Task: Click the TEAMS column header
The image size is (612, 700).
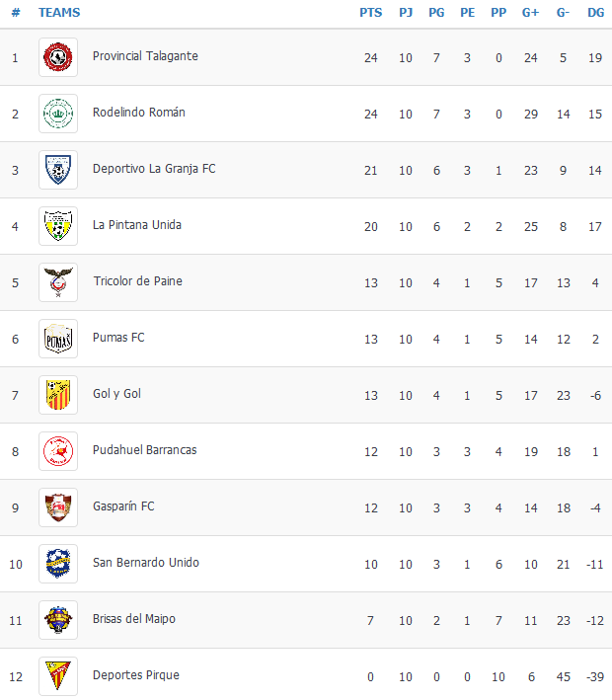Action: 59,13
